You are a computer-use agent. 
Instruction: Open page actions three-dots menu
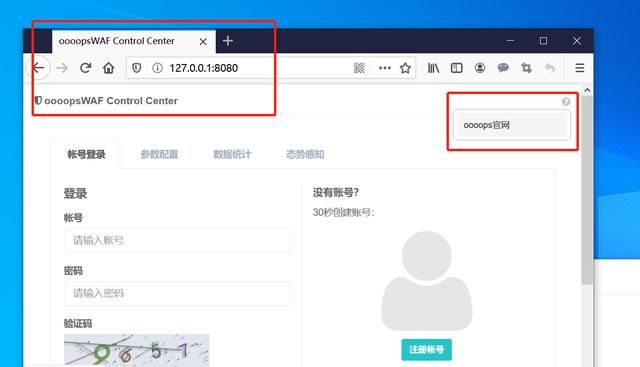384,68
